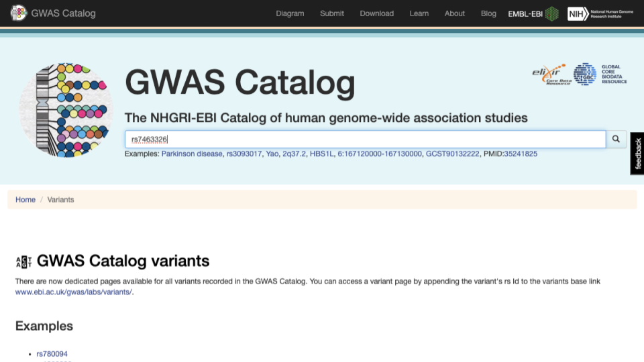This screenshot has height=362, width=644.
Task: Focus the search field containing rs7463326
Action: 365,139
